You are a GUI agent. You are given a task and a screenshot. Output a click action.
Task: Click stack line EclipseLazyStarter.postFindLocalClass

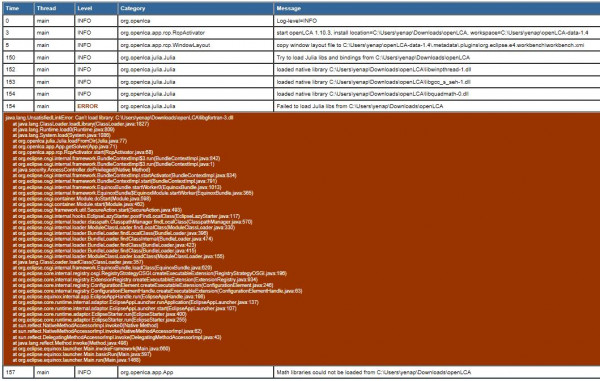(x=126, y=216)
